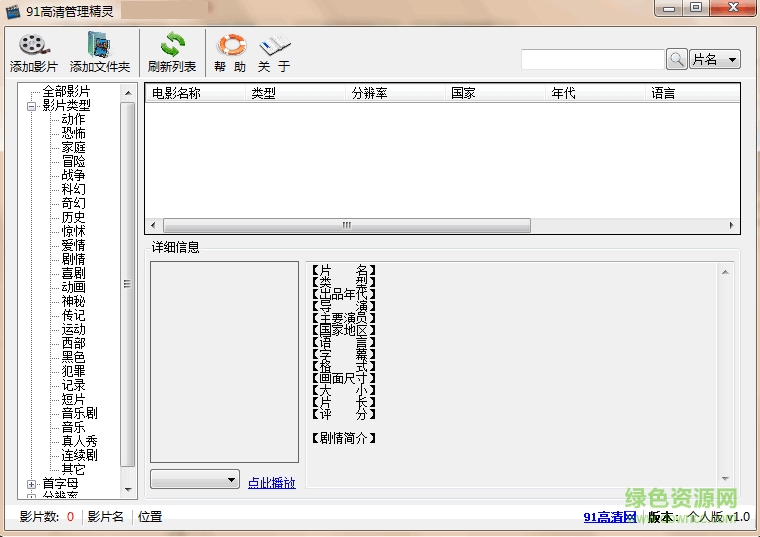Screen dimensions: 760x537
Task: Click the 【剧情简介】 label in details
Action: [344, 439]
